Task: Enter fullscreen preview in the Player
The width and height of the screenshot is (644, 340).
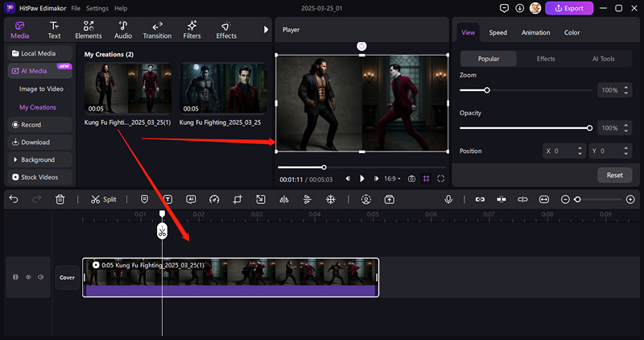Action: 440,178
